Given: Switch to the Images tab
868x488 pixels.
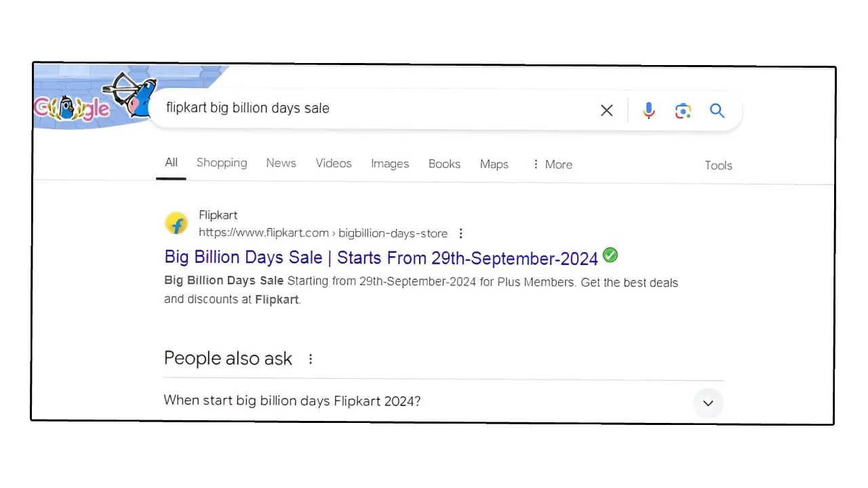Looking at the screenshot, I should (x=390, y=163).
